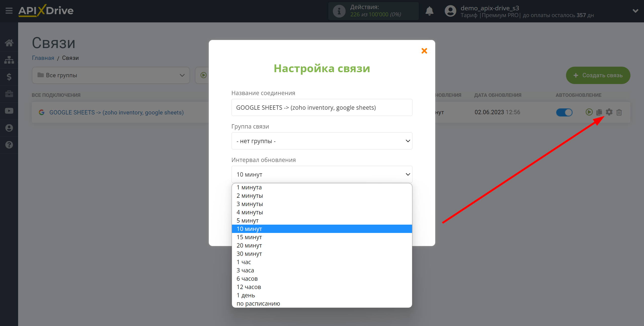Choose the 3 часа interval option
644x326 pixels.
point(322,270)
